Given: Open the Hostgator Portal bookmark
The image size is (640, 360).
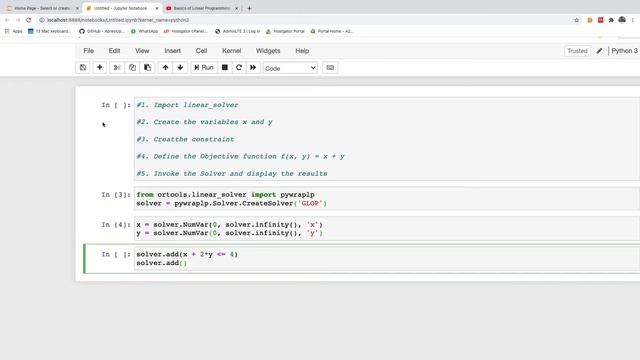Looking at the screenshot, I should click(285, 31).
